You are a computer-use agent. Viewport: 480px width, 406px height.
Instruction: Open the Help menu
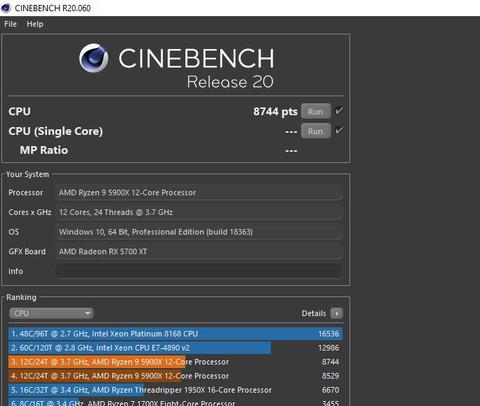35,24
